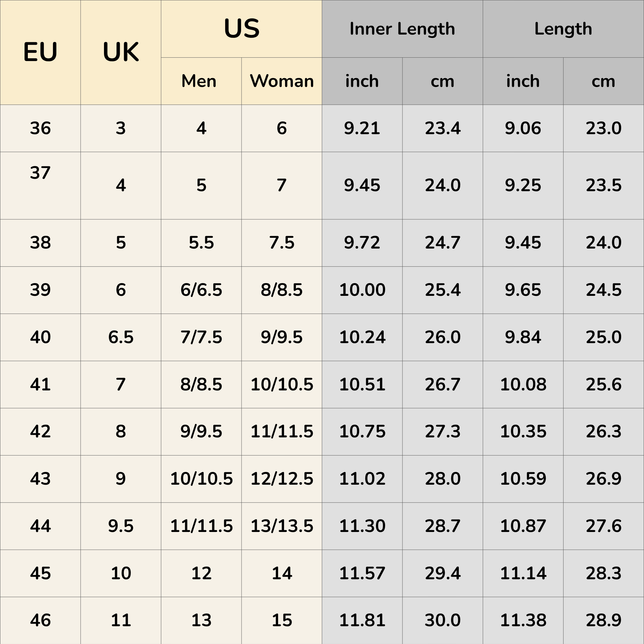Select the EU size 46 cell
This screenshot has width=644, height=644.
pyautogui.click(x=40, y=620)
